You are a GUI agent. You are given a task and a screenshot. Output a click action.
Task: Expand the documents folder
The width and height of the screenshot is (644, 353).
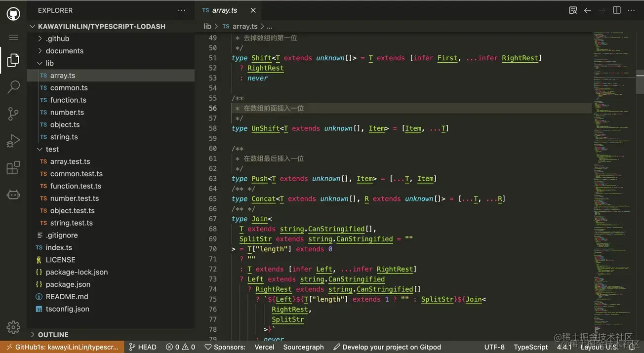[111, 51]
